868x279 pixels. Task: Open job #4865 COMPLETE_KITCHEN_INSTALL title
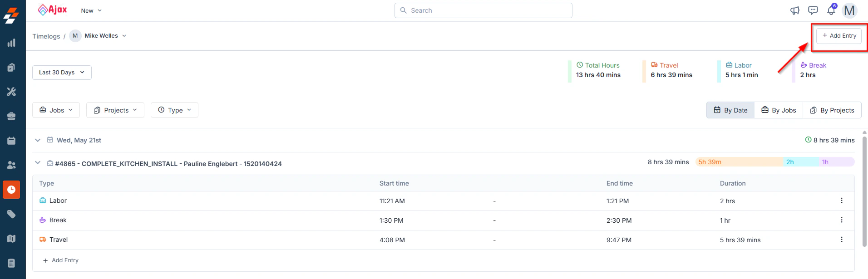(x=168, y=164)
